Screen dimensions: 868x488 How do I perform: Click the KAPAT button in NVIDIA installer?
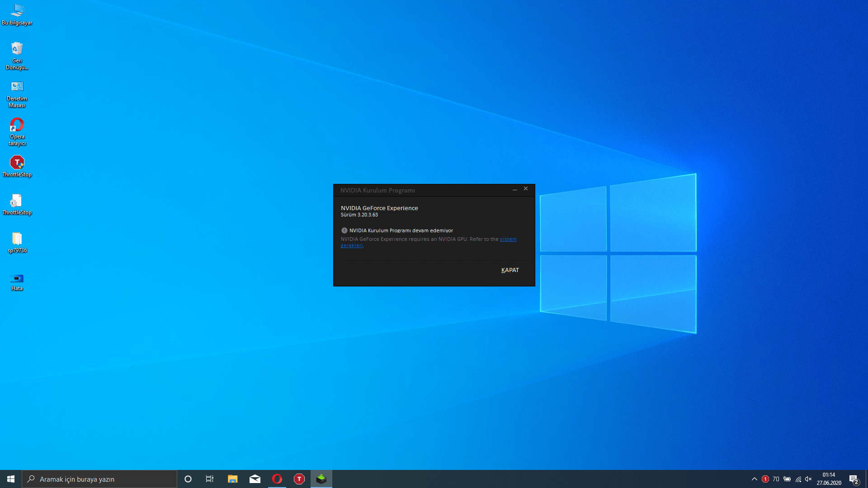pos(510,270)
